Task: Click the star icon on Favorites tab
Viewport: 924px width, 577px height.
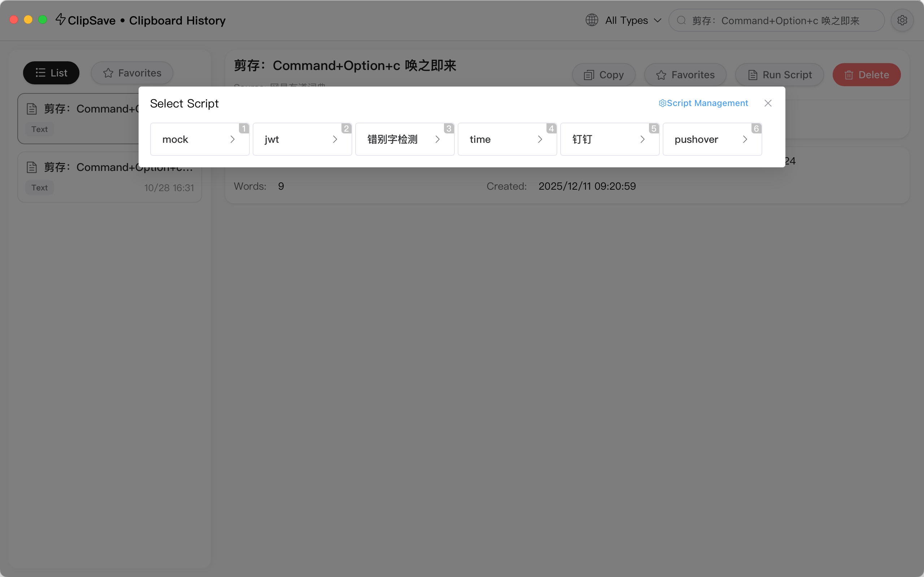Action: [108, 73]
